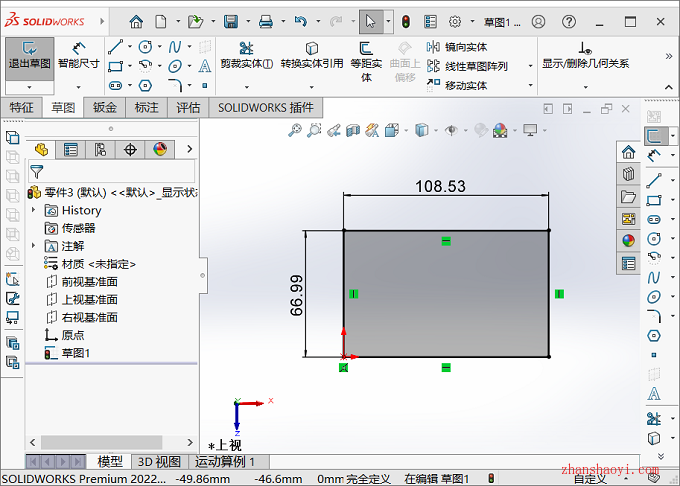680x486 pixels.
Task: Select 上视基准面 in the feature tree
Action: 82,300
